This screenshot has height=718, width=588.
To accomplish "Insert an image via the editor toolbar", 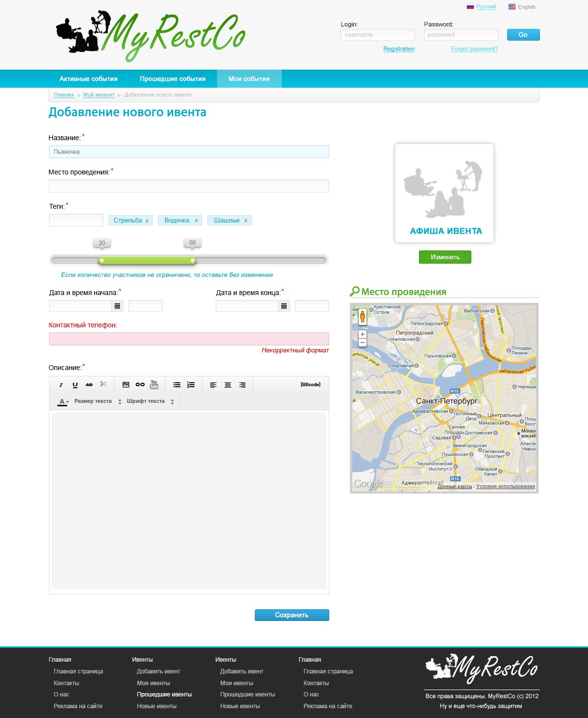I will click(x=126, y=385).
